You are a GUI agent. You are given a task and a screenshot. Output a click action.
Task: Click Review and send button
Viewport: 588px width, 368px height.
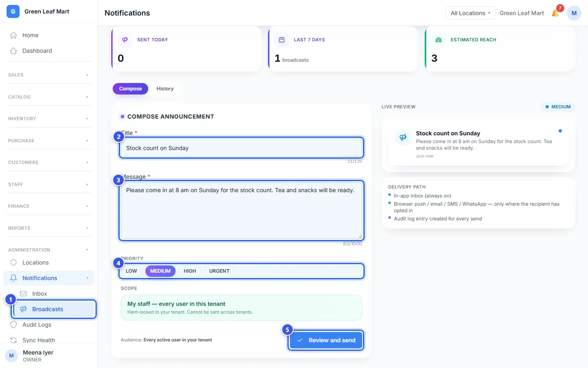tap(326, 340)
